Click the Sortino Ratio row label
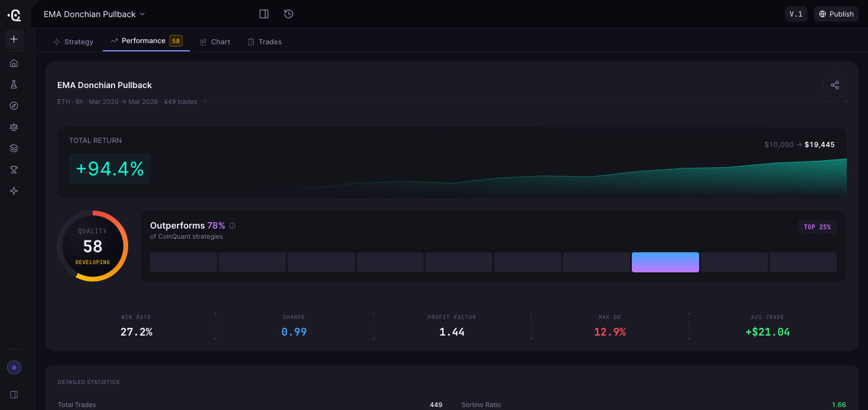868x410 pixels. pos(481,405)
